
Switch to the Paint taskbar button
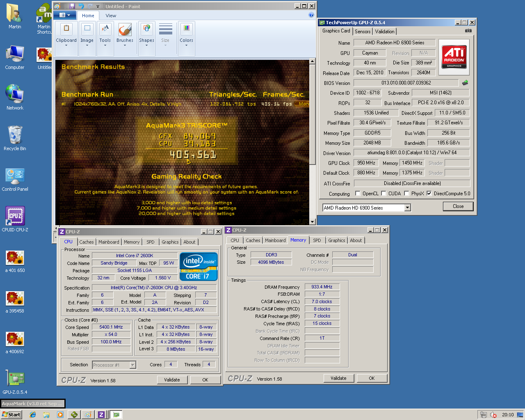87,415
